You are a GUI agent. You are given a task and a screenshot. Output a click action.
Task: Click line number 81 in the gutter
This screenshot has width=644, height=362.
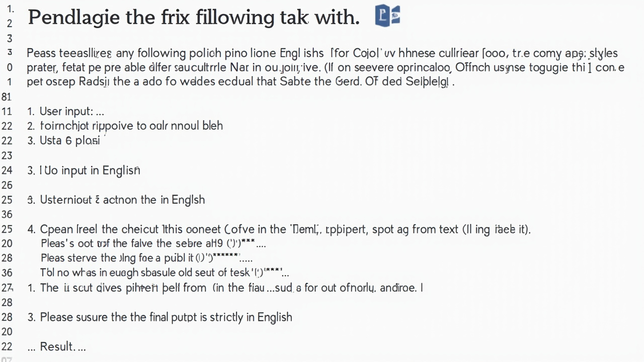(x=7, y=97)
